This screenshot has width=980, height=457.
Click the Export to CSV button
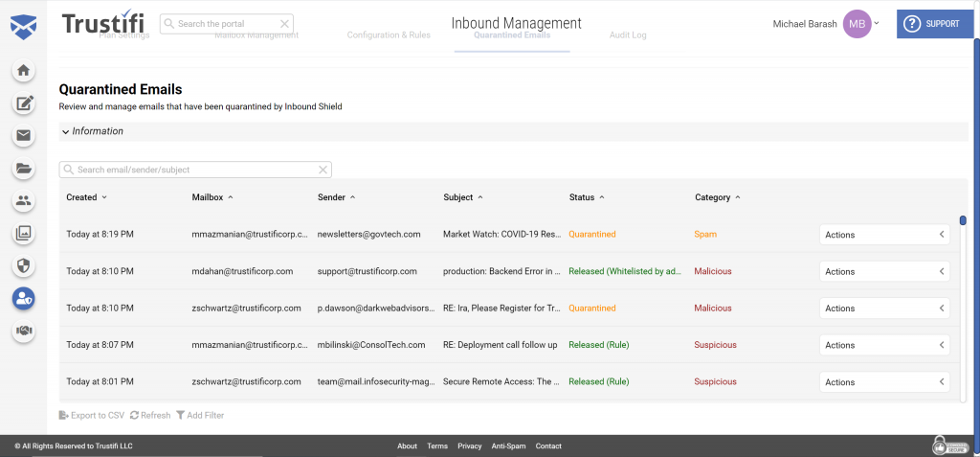point(92,415)
